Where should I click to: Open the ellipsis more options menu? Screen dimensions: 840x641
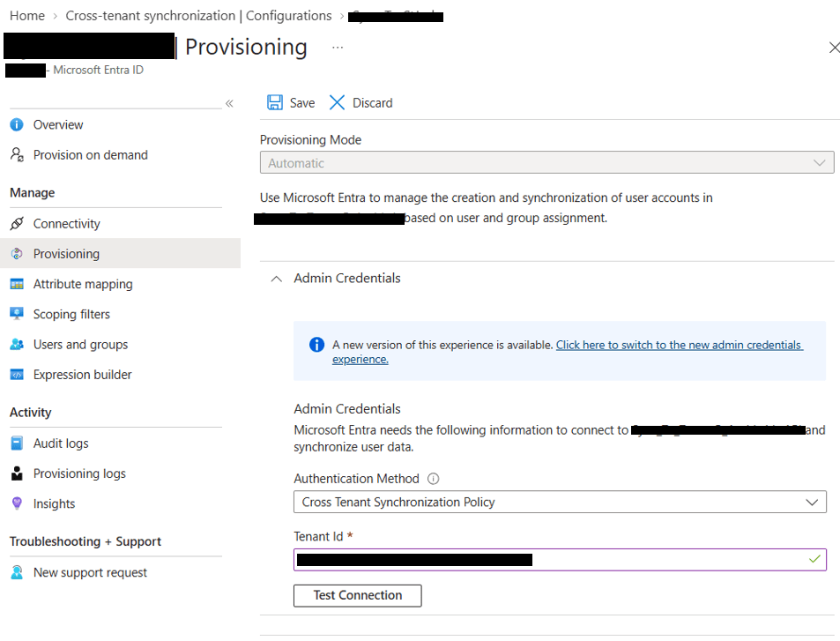(x=338, y=48)
